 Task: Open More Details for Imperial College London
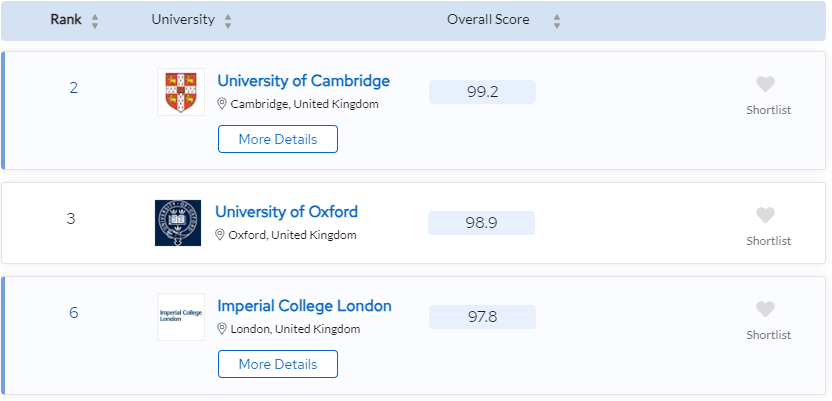coord(278,364)
